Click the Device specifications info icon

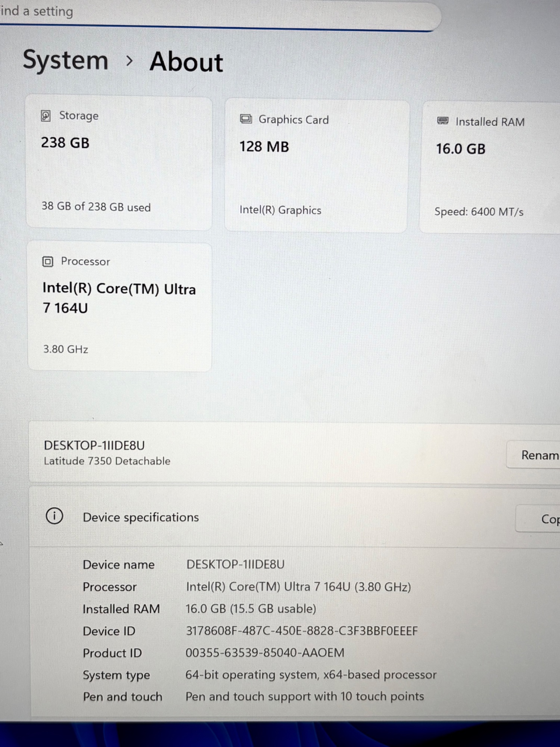[x=55, y=516]
